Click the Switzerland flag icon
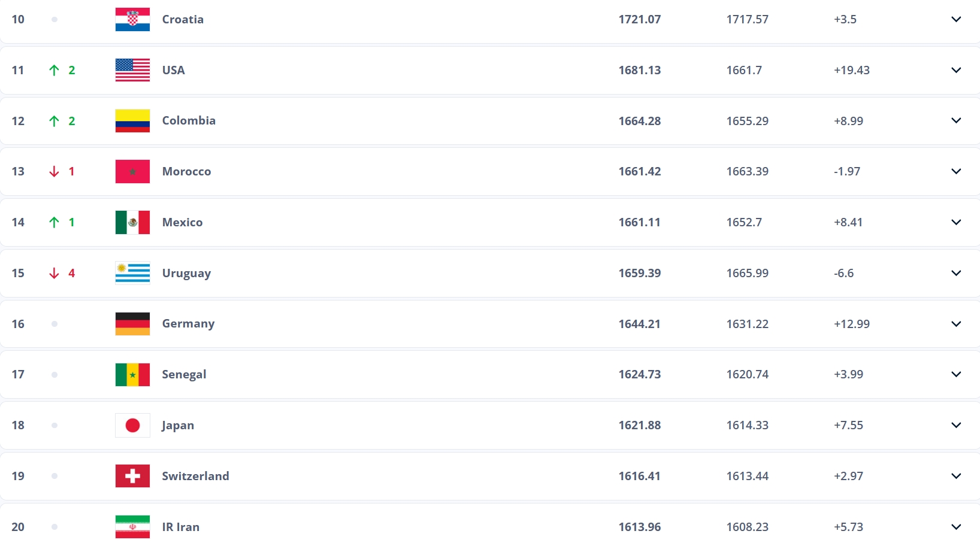The image size is (980, 543). coord(132,476)
